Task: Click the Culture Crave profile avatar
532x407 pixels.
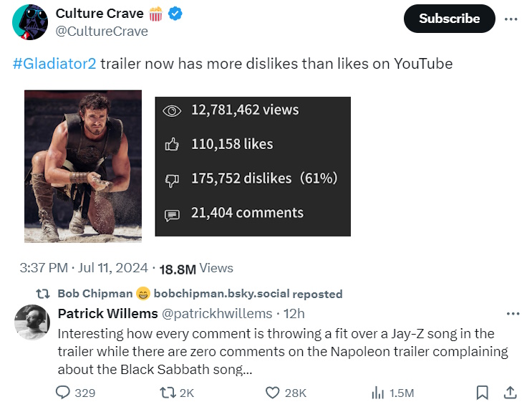Action: [29, 21]
